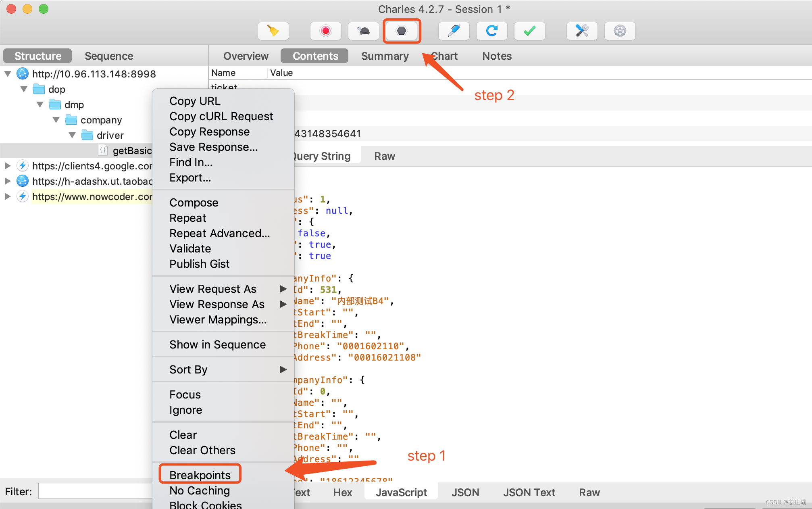Viewport: 812px width, 509px height.
Task: Choose Breakpoints in the context menu
Action: 200,475
